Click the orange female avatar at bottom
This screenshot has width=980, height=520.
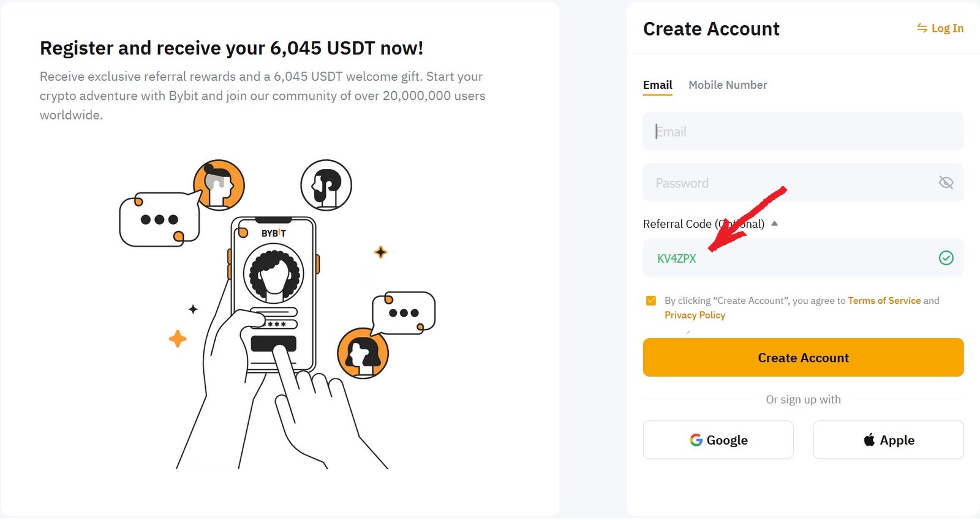363,353
